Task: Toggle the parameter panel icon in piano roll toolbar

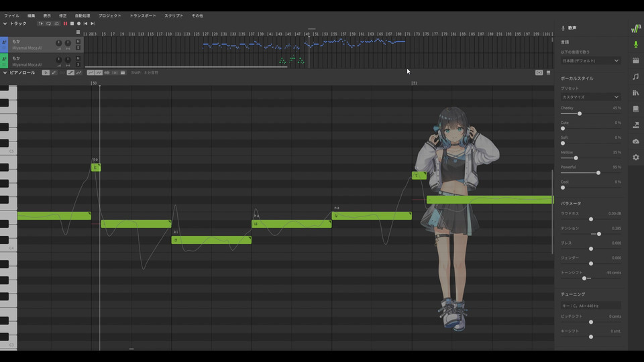Action: [123, 72]
